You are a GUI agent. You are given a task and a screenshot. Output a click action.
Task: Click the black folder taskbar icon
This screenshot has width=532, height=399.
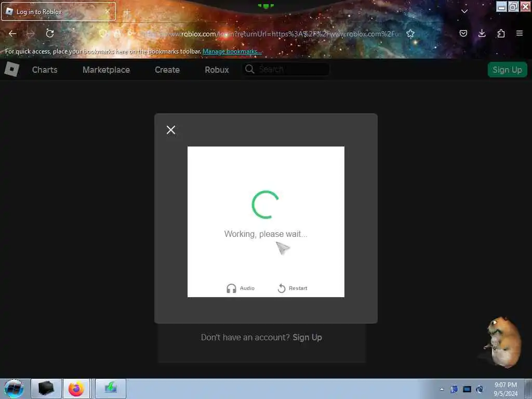pos(46,389)
